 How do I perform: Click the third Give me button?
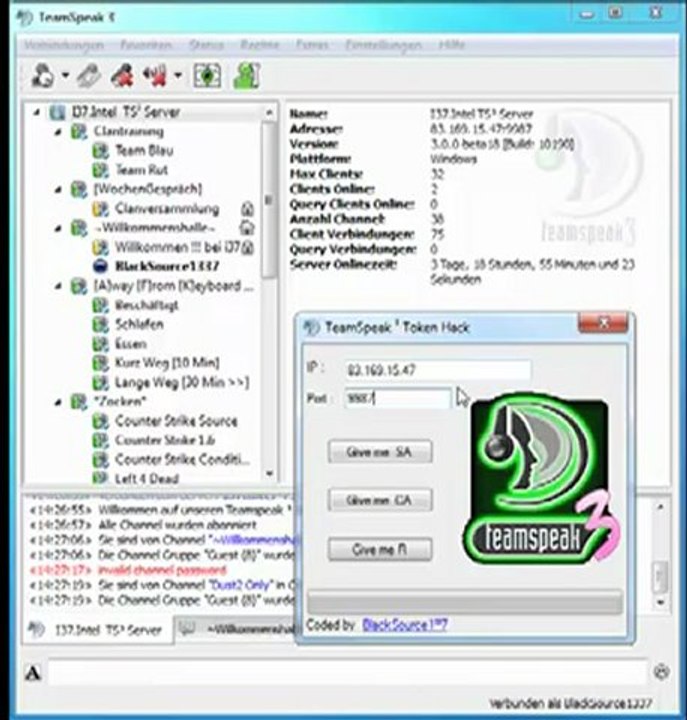click(x=380, y=549)
